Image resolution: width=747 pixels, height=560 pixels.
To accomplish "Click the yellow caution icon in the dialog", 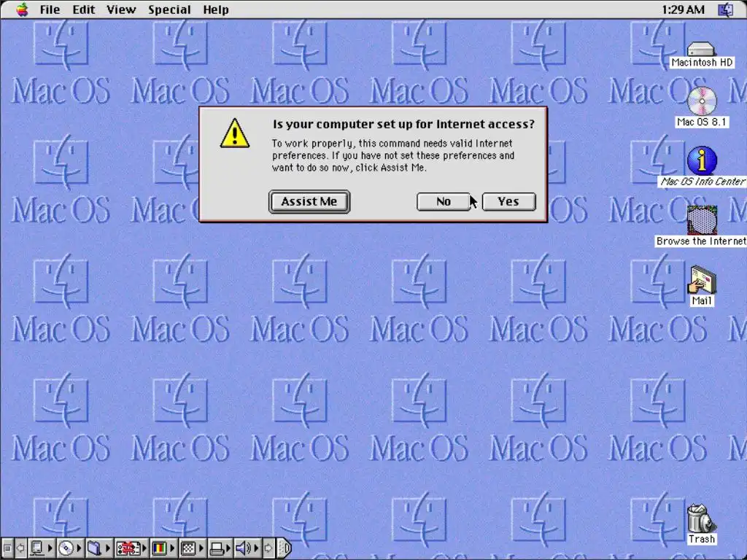I will [x=235, y=133].
